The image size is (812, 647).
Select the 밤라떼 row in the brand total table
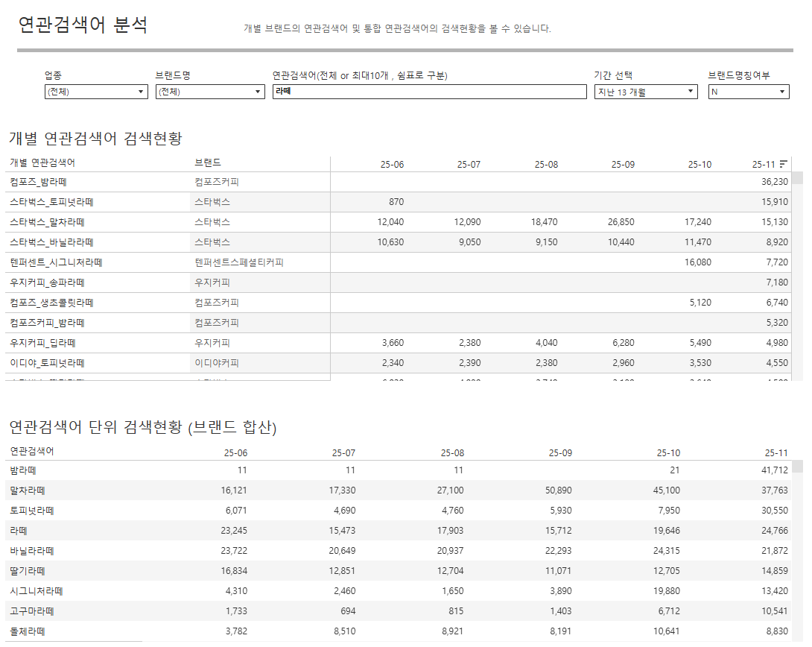[x=23, y=470]
